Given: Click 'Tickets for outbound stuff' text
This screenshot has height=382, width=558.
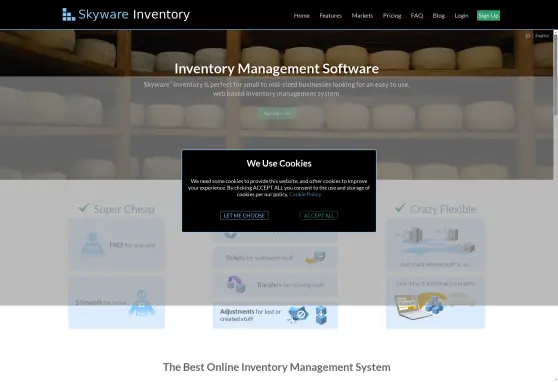Looking at the screenshot, I should pos(259,258).
